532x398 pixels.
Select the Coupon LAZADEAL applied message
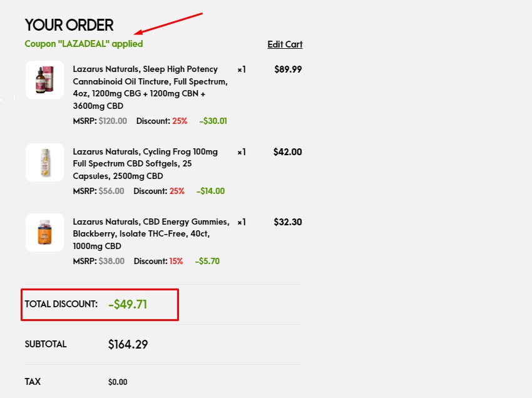click(84, 44)
